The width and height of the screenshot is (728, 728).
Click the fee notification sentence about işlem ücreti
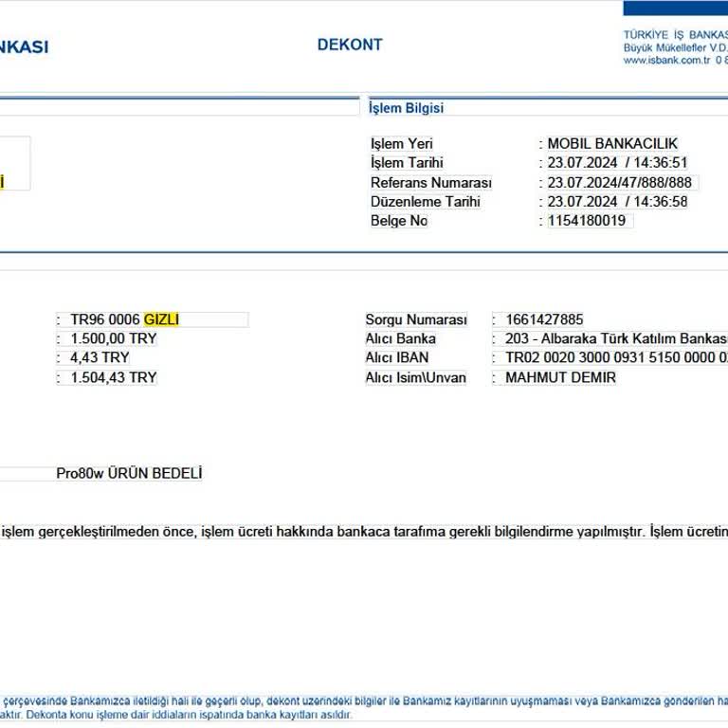pyautogui.click(x=364, y=532)
